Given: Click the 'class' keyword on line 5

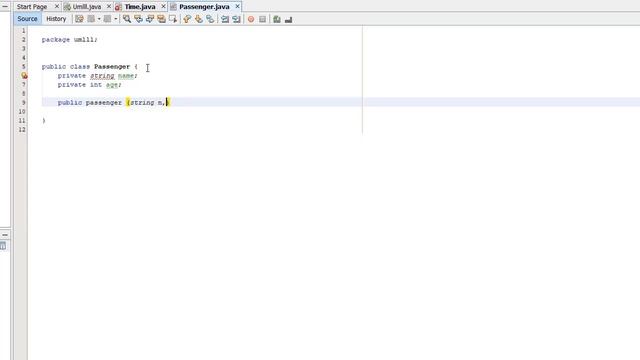Looking at the screenshot, I should (80, 67).
